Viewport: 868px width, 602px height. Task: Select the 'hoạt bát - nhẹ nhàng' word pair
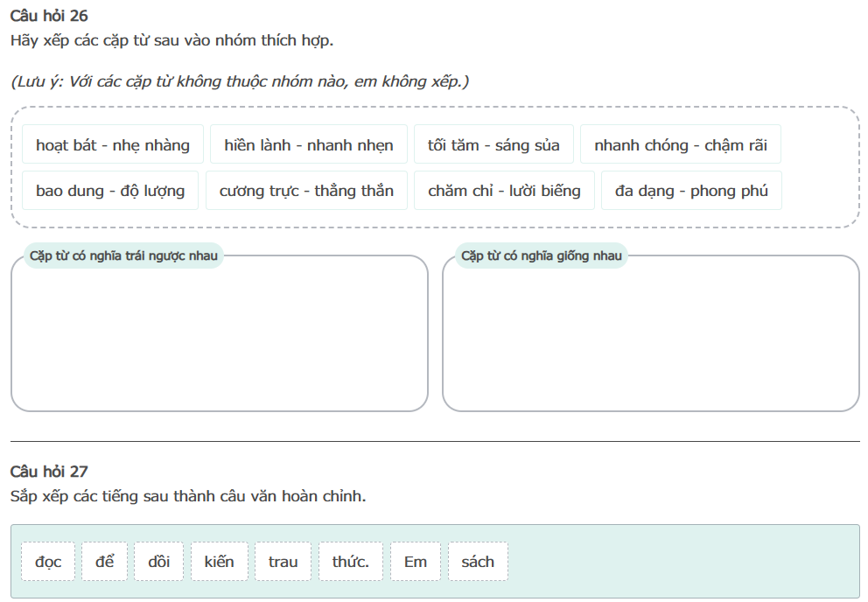click(113, 145)
